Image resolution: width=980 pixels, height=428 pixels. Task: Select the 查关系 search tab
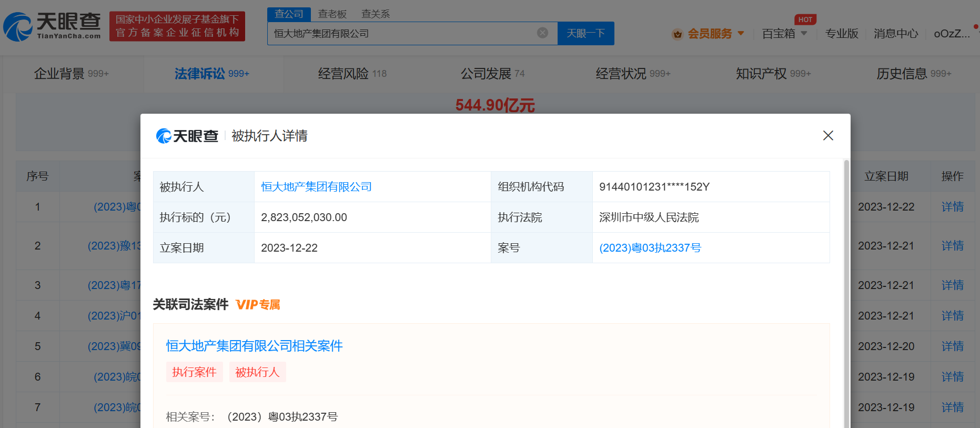point(376,14)
